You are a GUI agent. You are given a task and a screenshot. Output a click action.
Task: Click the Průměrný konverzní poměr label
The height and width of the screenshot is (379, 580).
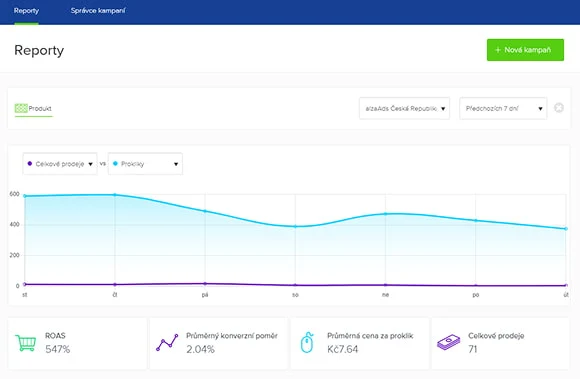coord(232,336)
